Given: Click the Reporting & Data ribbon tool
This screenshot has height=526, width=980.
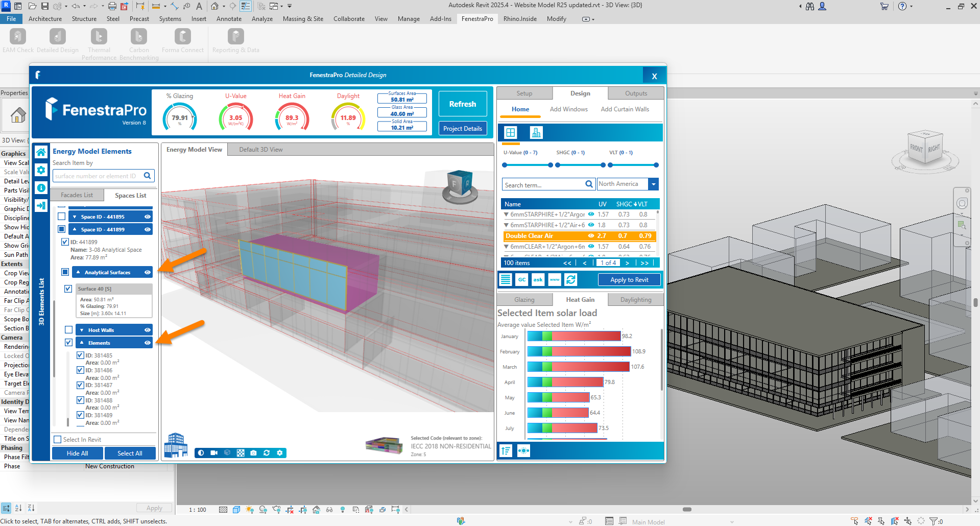Looking at the screenshot, I should pyautogui.click(x=235, y=41).
